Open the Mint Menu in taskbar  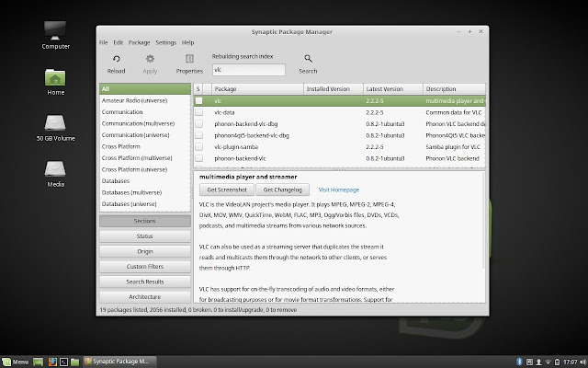(x=16, y=362)
